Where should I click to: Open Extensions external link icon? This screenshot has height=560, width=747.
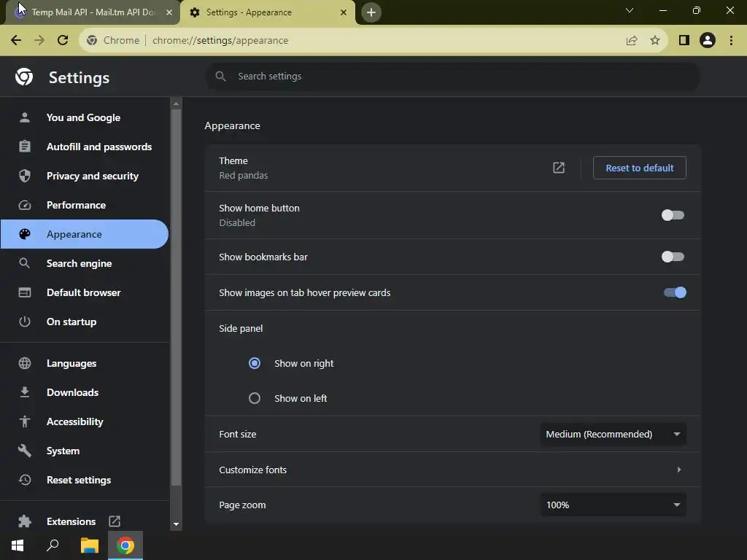(x=115, y=521)
